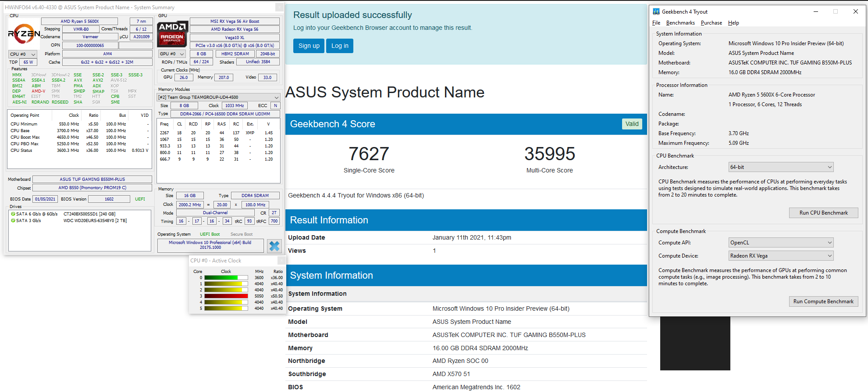The image size is (868, 391).
Task: Click the Southbridge AMD X570 51 value
Action: (451, 374)
